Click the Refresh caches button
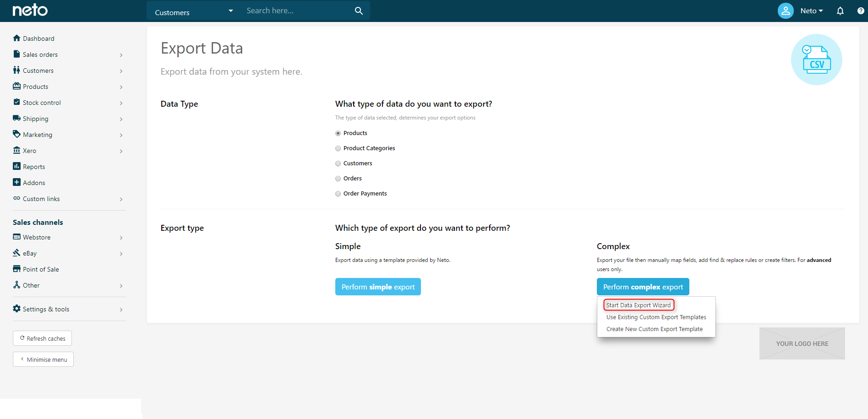Screen dimensions: 868x419 tap(43, 338)
